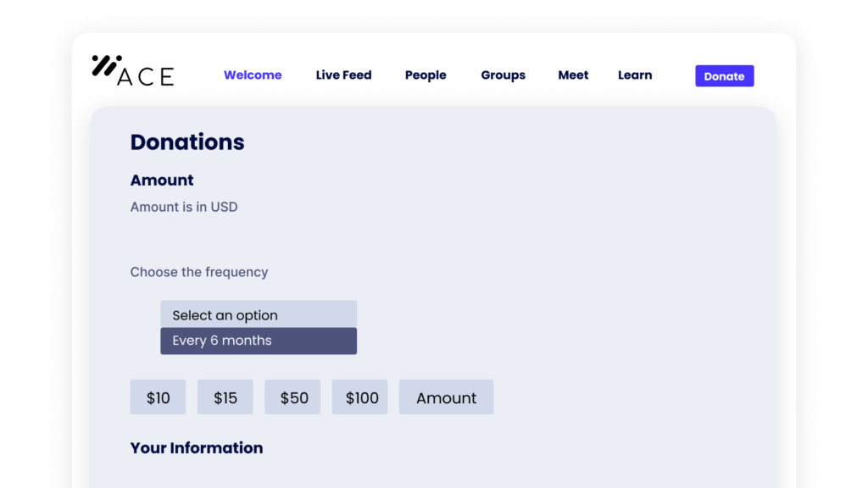Go to Live Feed page
Screen dimensions: 868x488
pos(343,75)
